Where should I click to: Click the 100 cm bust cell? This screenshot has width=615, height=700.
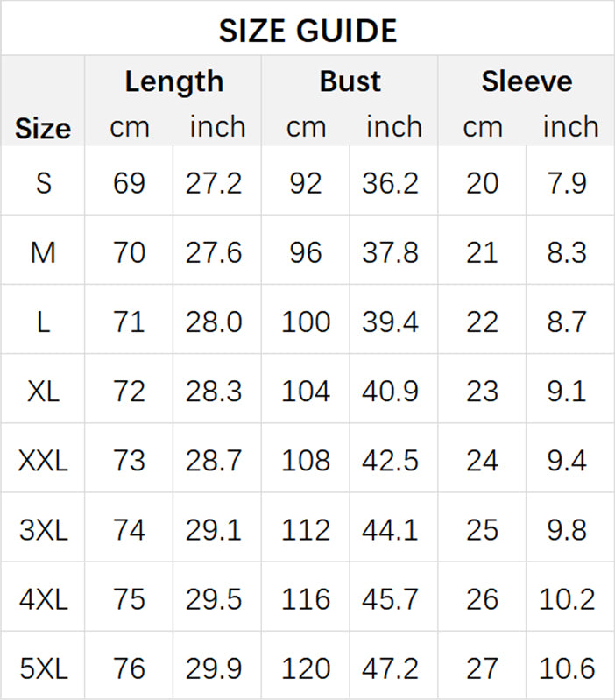point(306,322)
